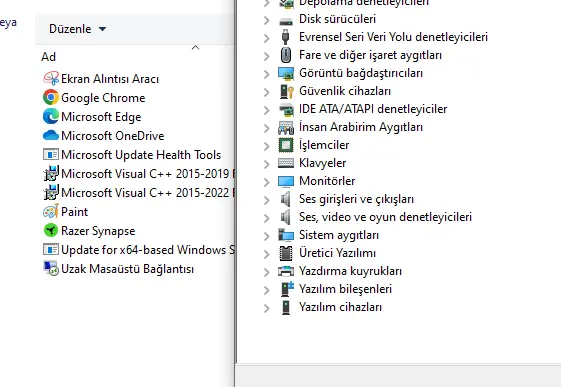Click the IDE ATA/ATAPI denetleyiciler icon
This screenshot has width=561, height=387.
pos(286,109)
